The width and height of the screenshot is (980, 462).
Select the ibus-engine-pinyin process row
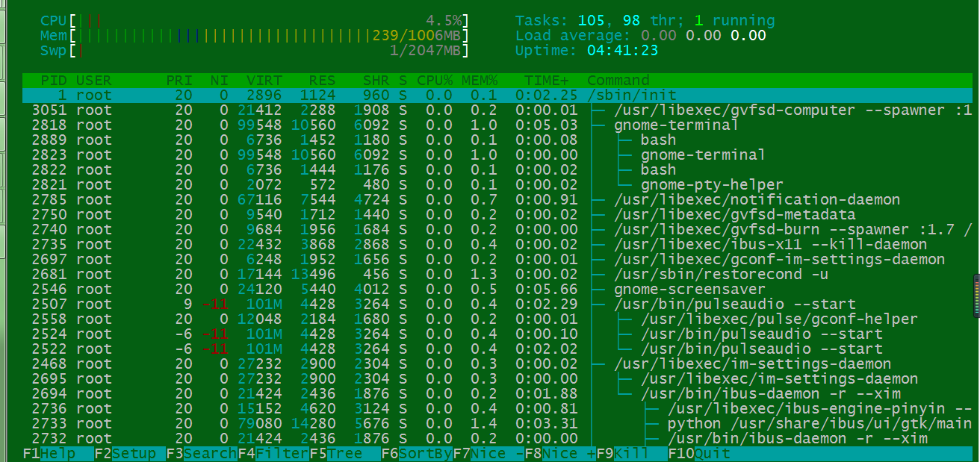click(x=497, y=408)
